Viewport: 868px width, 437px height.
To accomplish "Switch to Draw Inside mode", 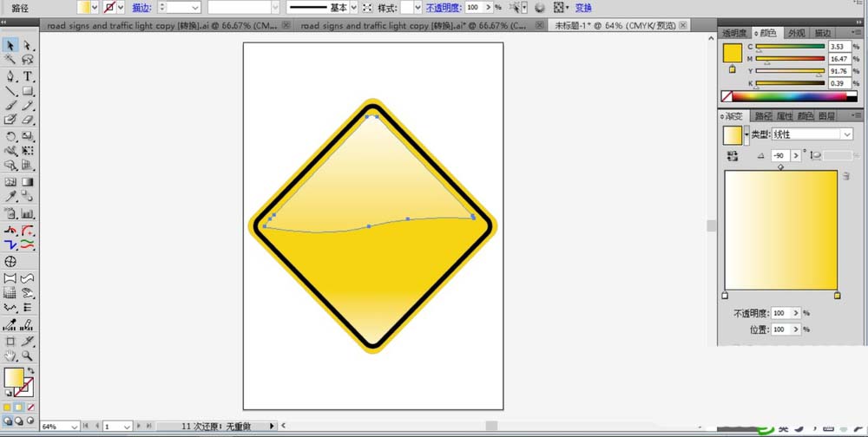I will pos(30,421).
